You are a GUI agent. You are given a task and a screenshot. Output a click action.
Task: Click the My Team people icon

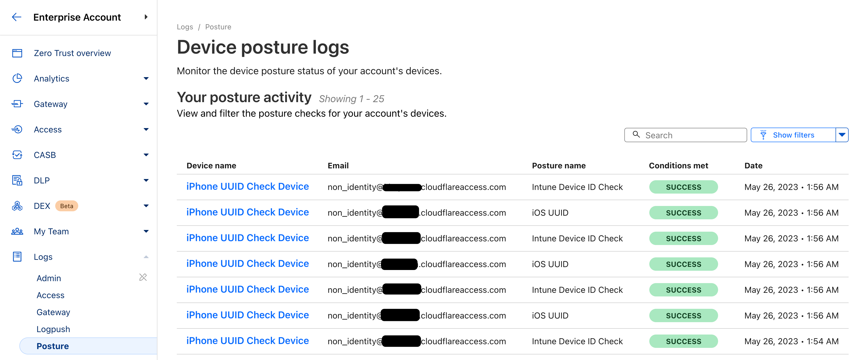pos(17,231)
